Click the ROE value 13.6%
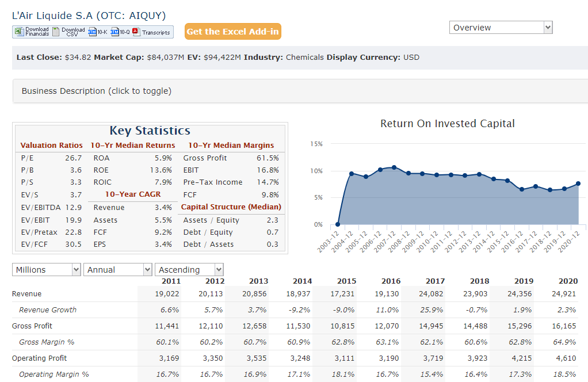 pyautogui.click(x=161, y=170)
